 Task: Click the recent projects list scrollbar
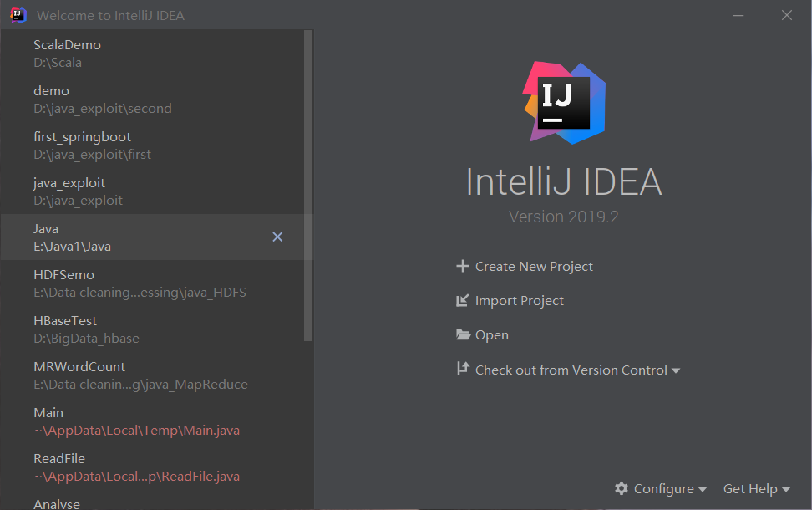[308, 186]
